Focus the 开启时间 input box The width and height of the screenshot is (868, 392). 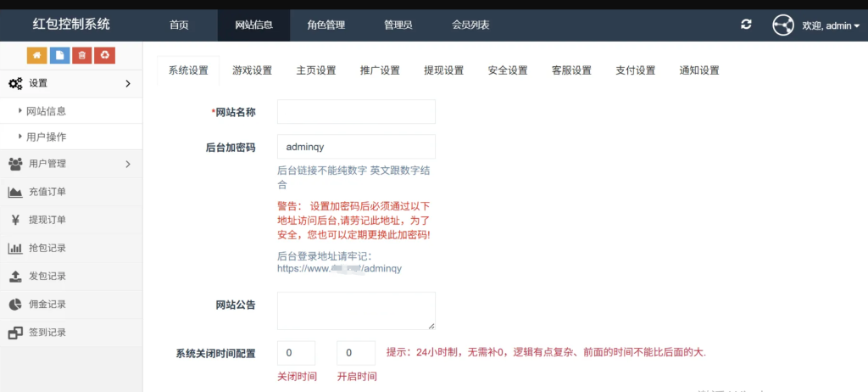356,353
